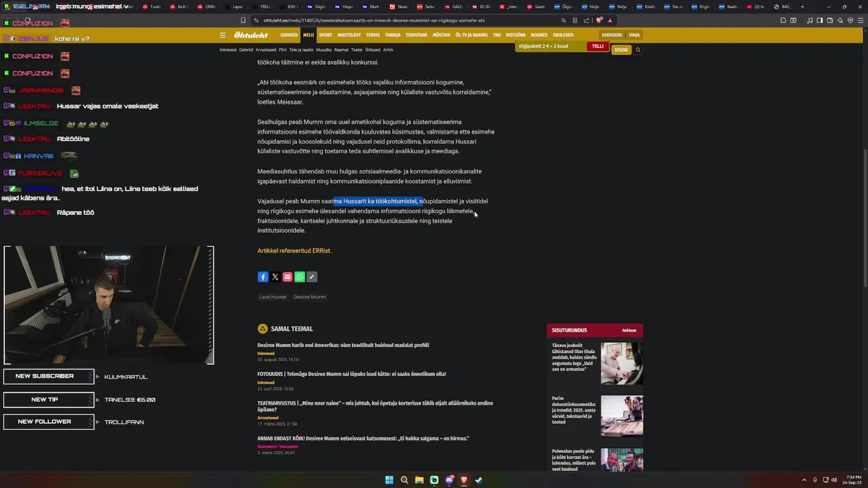Open 'Parim dekoratiivkosmeetika ja trendid' article
Image resolution: width=868 pixels, height=488 pixels.
pyautogui.click(x=574, y=411)
